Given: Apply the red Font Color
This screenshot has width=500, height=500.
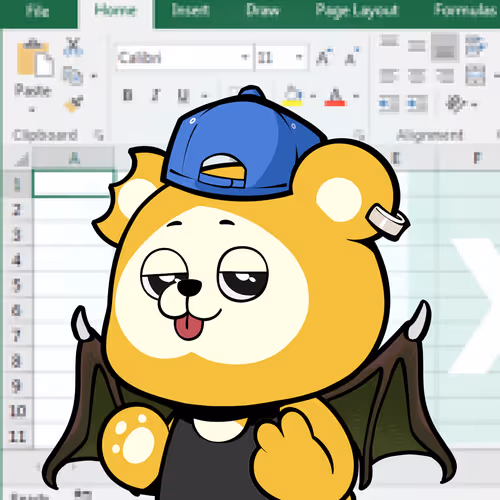Looking at the screenshot, I should coord(335,97).
